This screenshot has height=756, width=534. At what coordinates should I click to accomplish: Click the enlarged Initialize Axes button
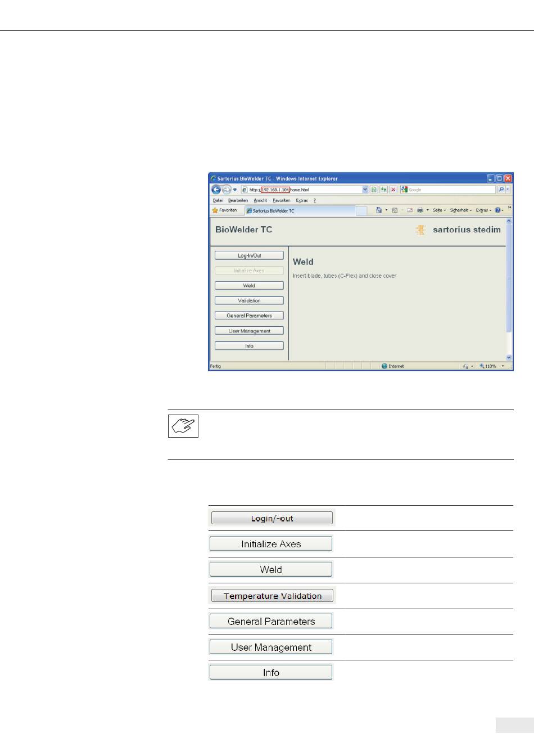pos(271,544)
